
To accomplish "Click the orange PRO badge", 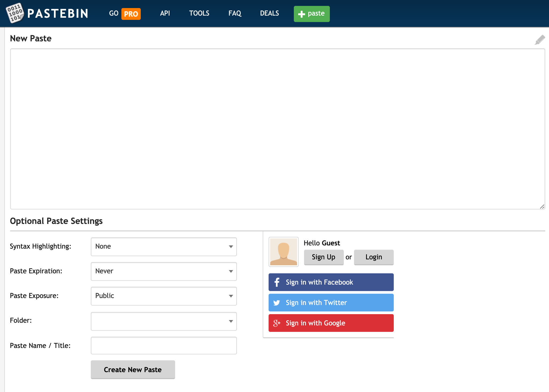I will [131, 14].
